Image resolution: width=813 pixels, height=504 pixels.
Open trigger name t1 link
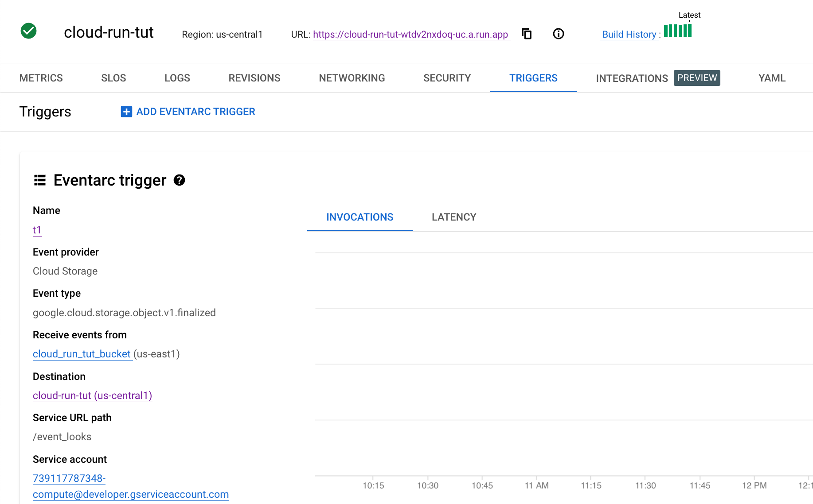(37, 230)
